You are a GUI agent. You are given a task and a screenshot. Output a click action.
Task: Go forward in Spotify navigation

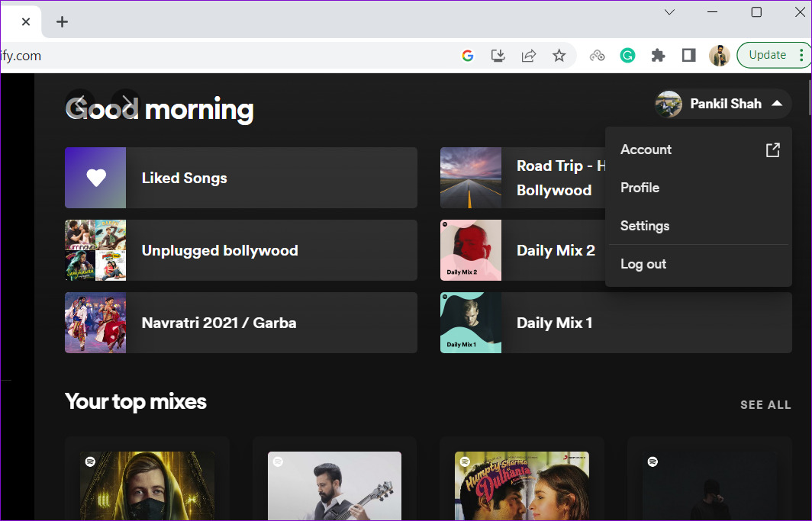[x=126, y=104]
